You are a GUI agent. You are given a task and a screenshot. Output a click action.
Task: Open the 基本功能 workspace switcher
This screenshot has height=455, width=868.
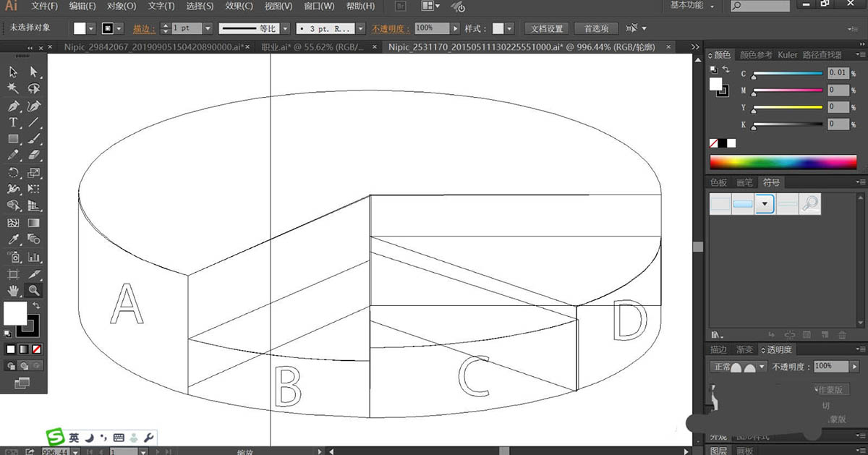coord(692,6)
